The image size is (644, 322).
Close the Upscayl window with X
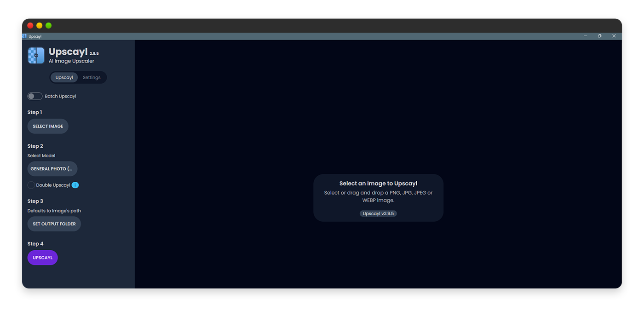click(x=614, y=36)
